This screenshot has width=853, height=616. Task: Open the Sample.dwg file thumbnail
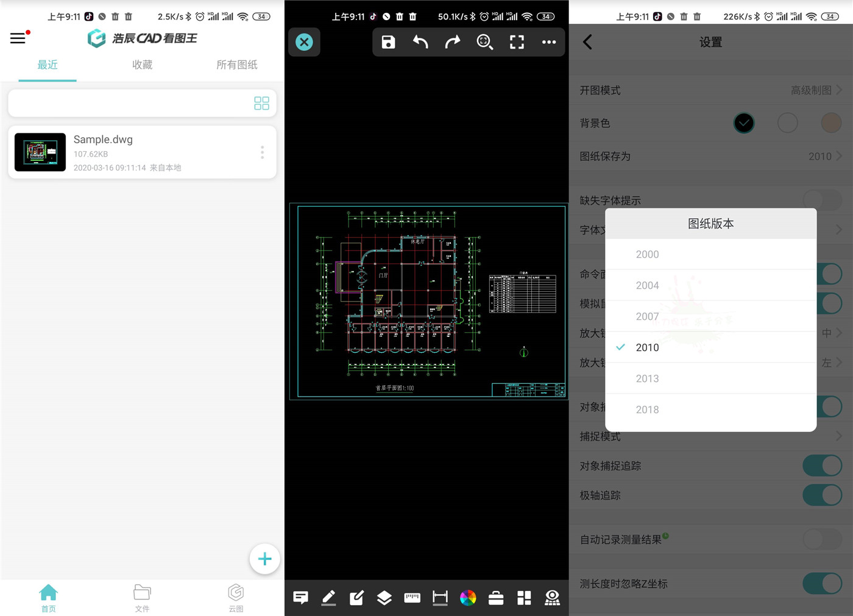[39, 152]
